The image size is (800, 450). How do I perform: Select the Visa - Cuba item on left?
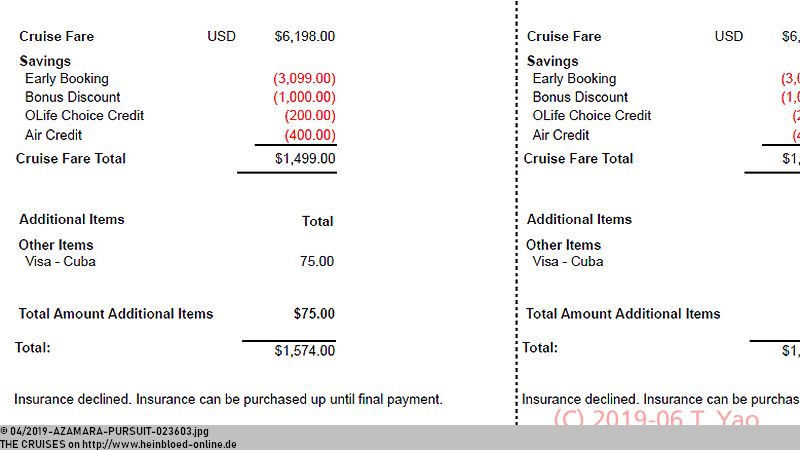click(x=60, y=261)
